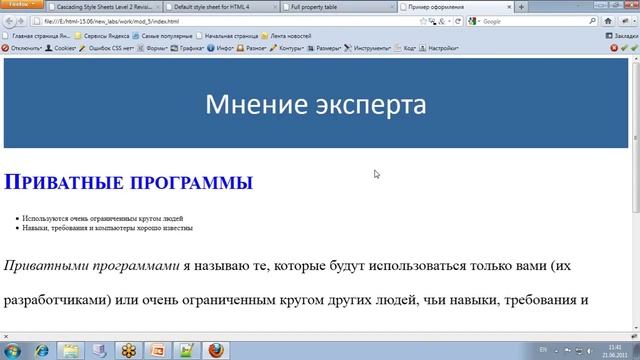Click italic text Приватными программами in paragraph
Viewport: 640px width, 360px height.
tap(91, 266)
